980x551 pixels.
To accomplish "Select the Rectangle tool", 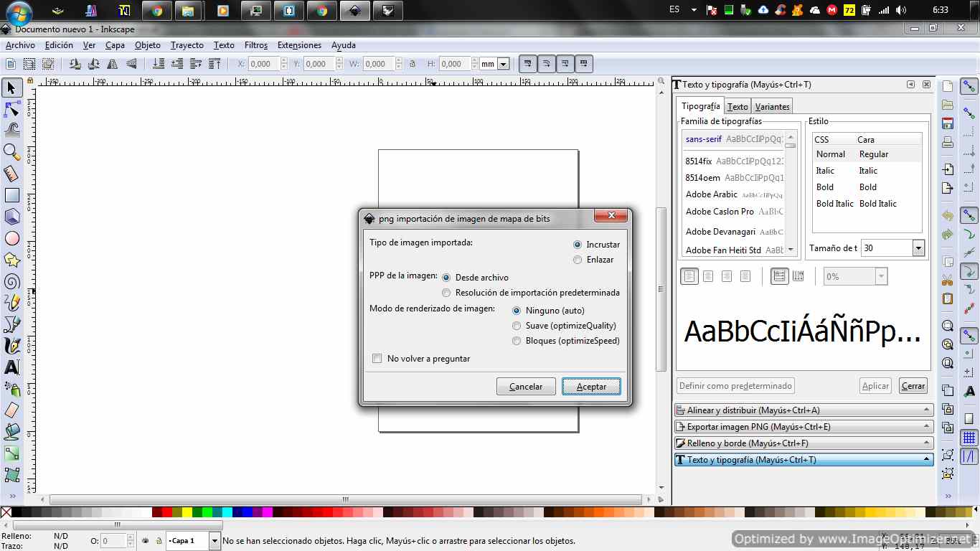I will pos(11,195).
